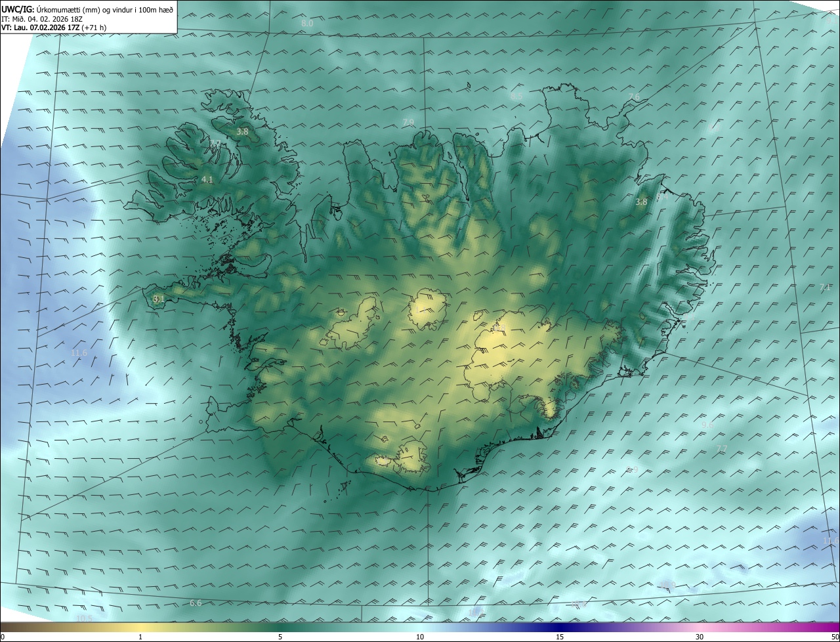Click the 'UWC/IG: Úrkomumætti (mm)' map title
Viewport: 840px width, 642px height.
87,10
